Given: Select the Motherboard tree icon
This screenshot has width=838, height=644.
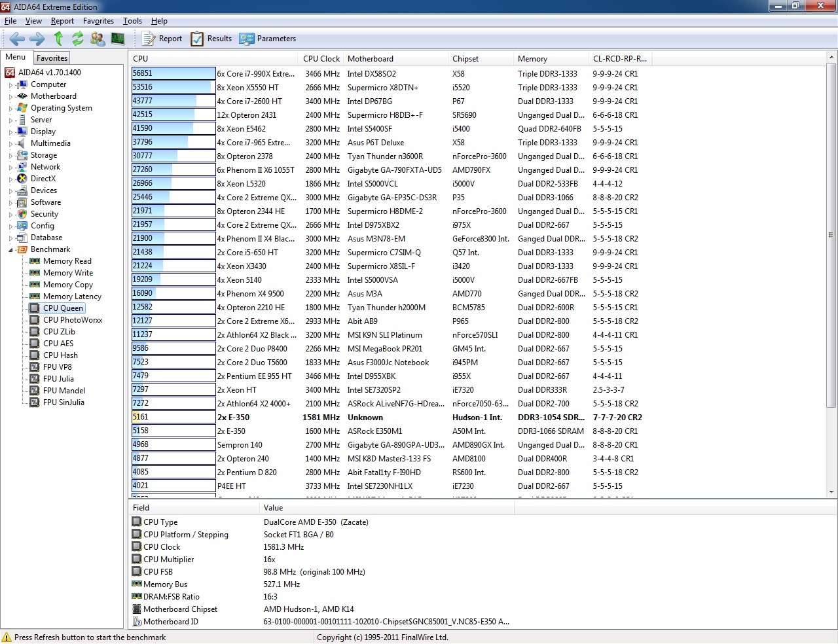Looking at the screenshot, I should tap(22, 96).
